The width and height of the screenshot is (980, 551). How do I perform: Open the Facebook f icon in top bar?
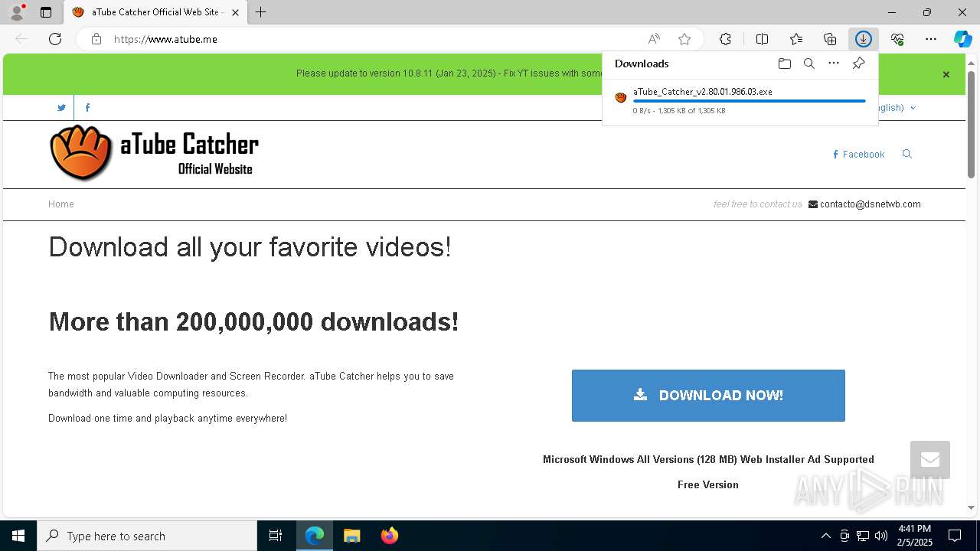tap(87, 108)
